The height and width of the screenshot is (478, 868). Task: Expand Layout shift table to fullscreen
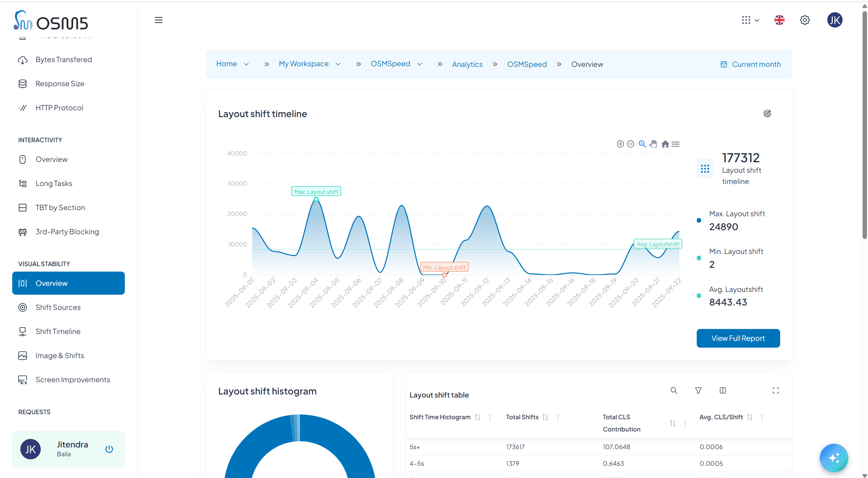pos(775,390)
